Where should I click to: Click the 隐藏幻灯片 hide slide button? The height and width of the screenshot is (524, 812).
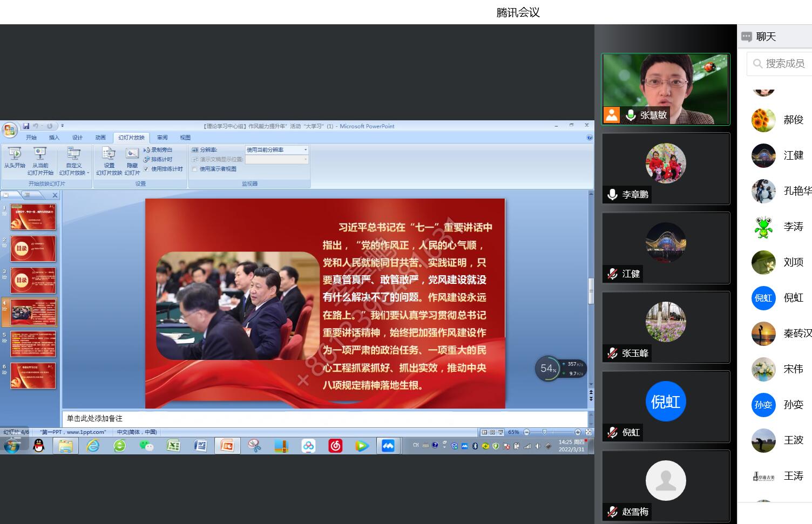click(x=132, y=161)
